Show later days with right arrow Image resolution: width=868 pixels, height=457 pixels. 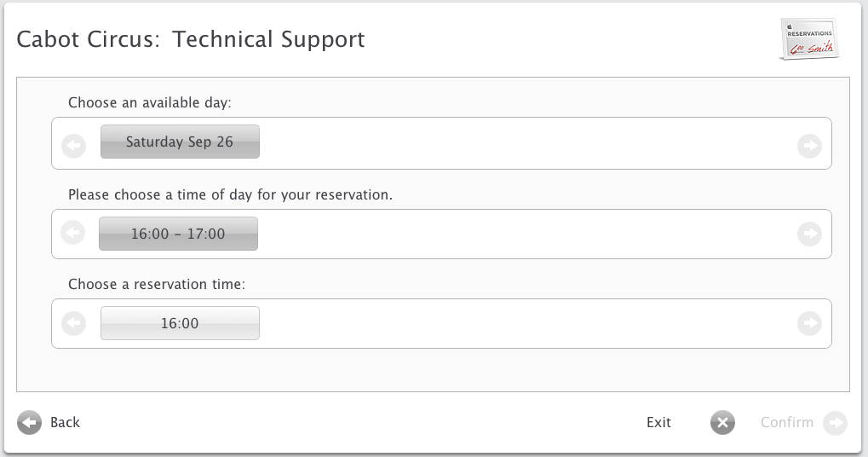pos(809,147)
